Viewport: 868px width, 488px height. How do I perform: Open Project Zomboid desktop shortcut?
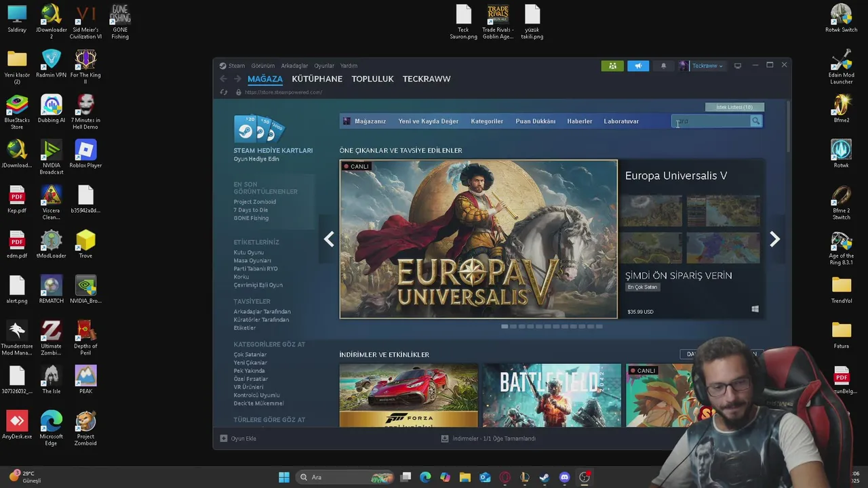point(85,428)
